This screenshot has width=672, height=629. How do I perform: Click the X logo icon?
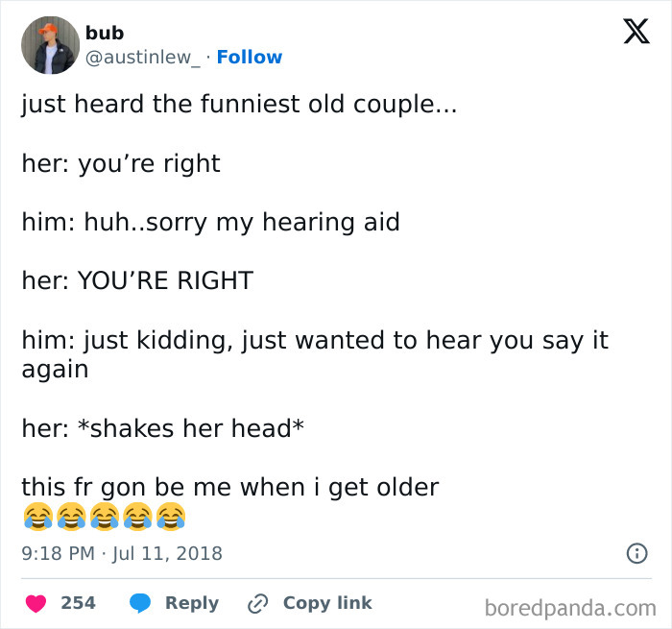(636, 34)
